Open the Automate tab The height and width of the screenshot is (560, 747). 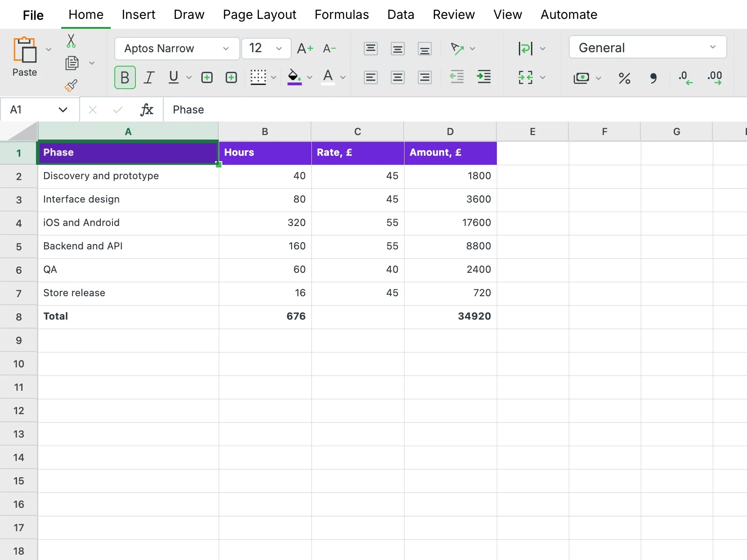(x=569, y=14)
